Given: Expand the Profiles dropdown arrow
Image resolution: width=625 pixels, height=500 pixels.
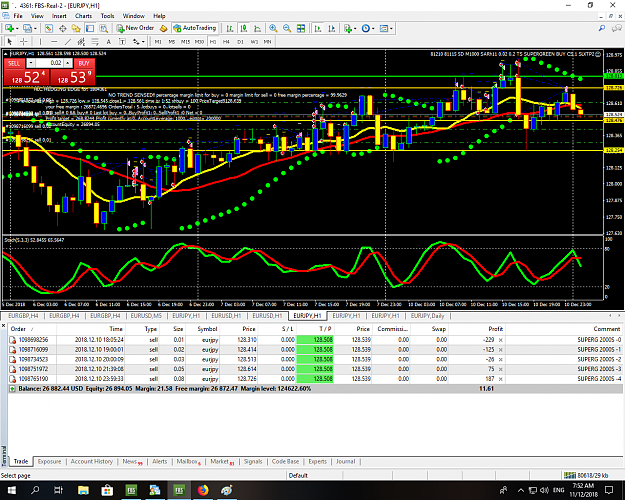Looking at the screenshot, I should pyautogui.click(x=35, y=28).
